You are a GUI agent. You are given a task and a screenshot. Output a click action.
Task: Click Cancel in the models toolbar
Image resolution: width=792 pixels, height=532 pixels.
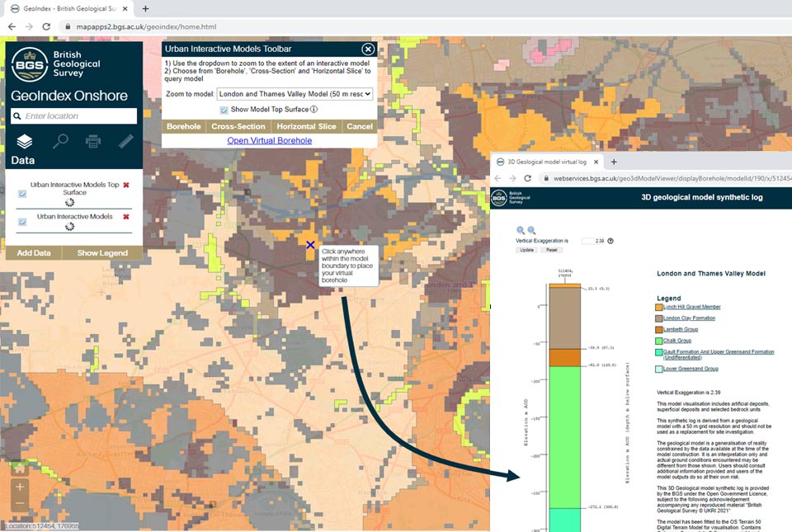pyautogui.click(x=360, y=127)
